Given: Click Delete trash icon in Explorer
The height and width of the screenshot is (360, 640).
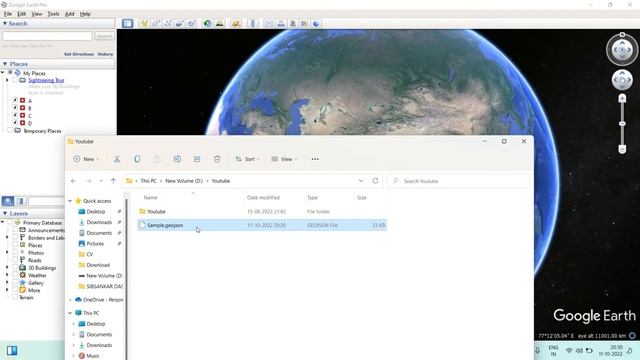Looking at the screenshot, I should [217, 159].
